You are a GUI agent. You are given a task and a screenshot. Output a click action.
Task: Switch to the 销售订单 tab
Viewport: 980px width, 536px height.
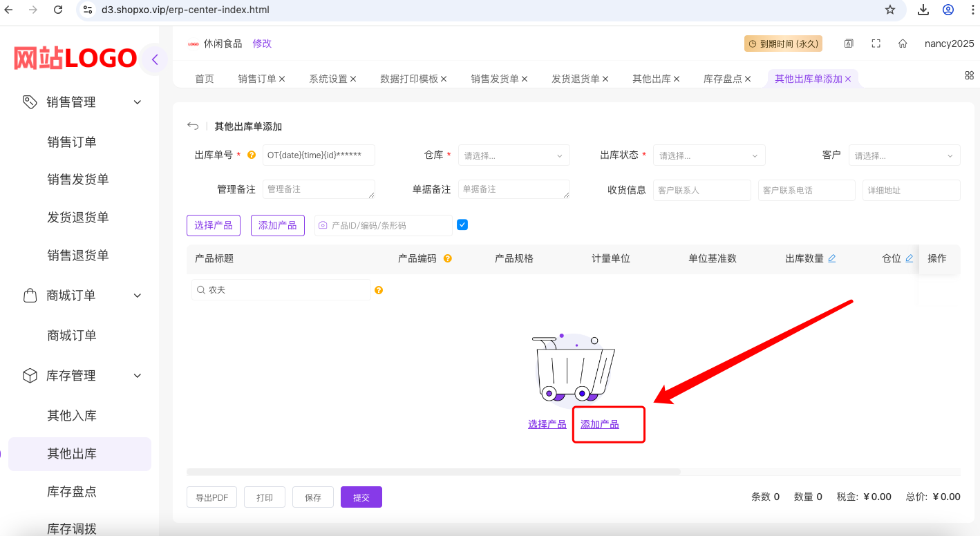(x=257, y=79)
